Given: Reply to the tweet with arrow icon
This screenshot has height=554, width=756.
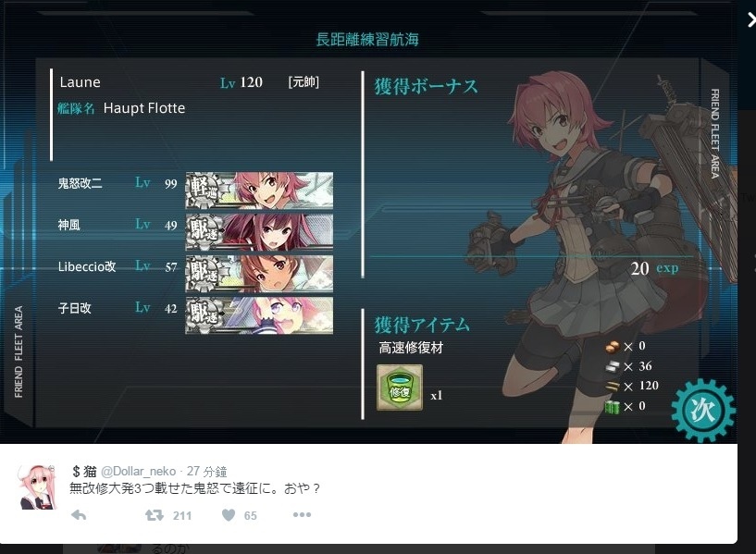Looking at the screenshot, I should pyautogui.click(x=79, y=515).
